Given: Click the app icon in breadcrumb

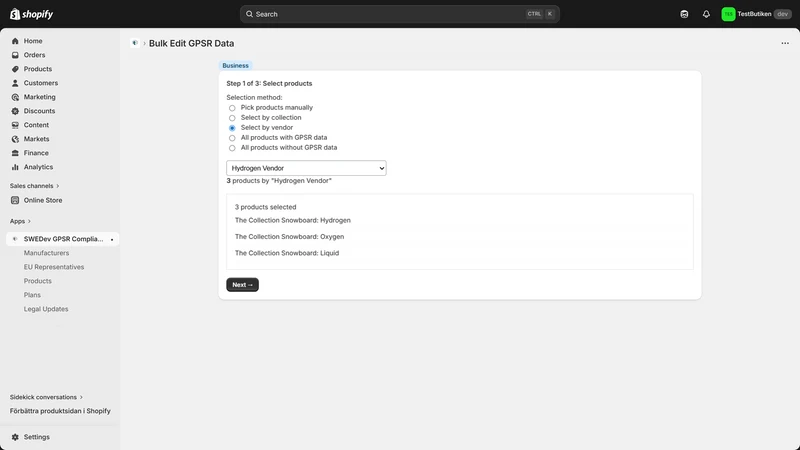Looking at the screenshot, I should (x=135, y=43).
